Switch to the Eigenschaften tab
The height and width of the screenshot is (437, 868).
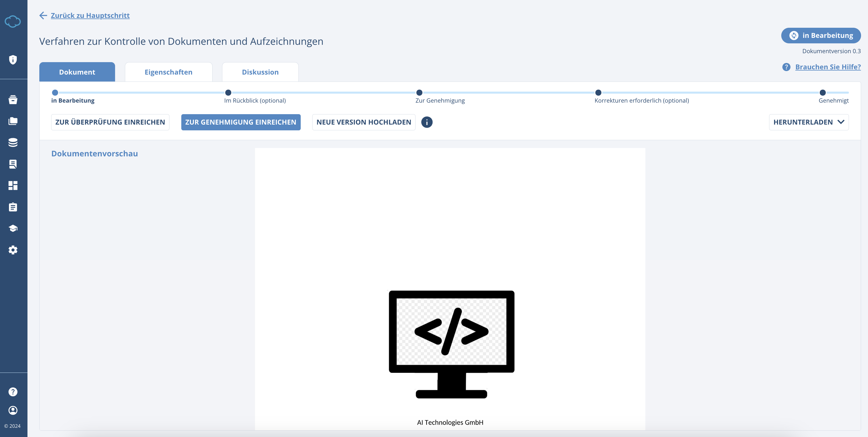(x=169, y=72)
